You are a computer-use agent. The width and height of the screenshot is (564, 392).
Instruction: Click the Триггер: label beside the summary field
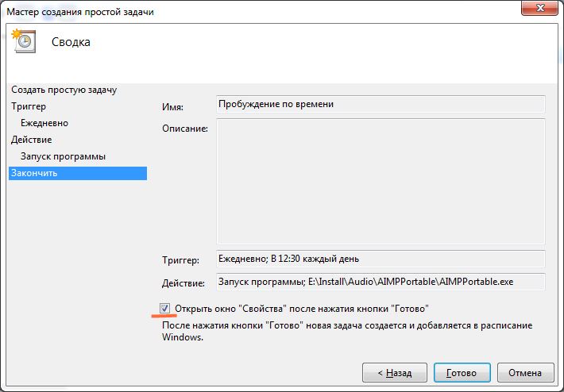tap(180, 260)
